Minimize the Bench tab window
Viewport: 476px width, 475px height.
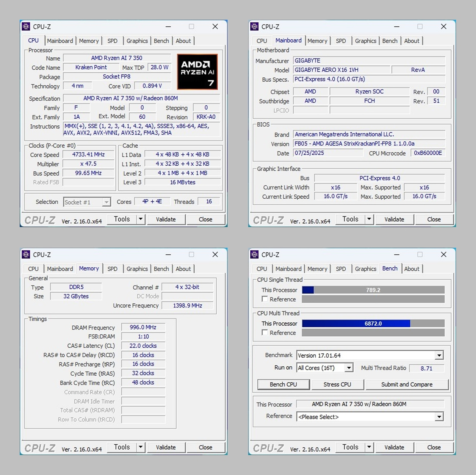pyautogui.click(x=397, y=255)
